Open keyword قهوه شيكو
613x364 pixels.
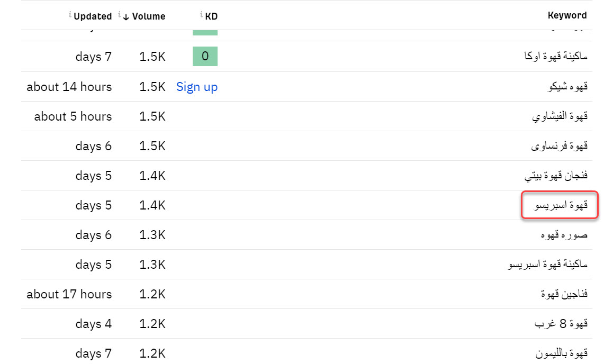(x=567, y=87)
